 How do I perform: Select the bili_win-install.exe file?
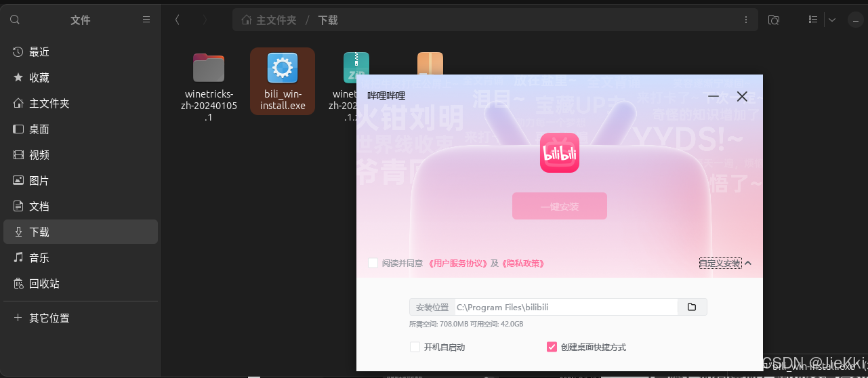[283, 81]
